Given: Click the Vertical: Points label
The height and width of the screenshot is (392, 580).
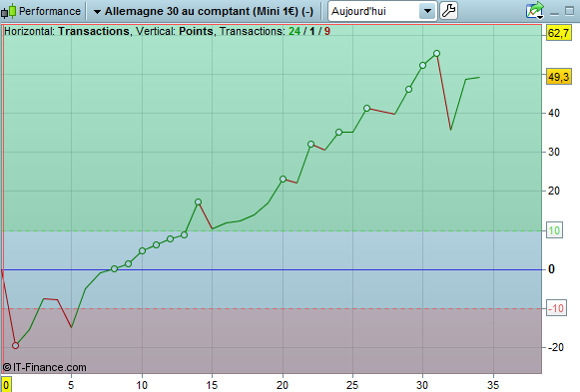Looking at the screenshot, I should pos(175,31).
